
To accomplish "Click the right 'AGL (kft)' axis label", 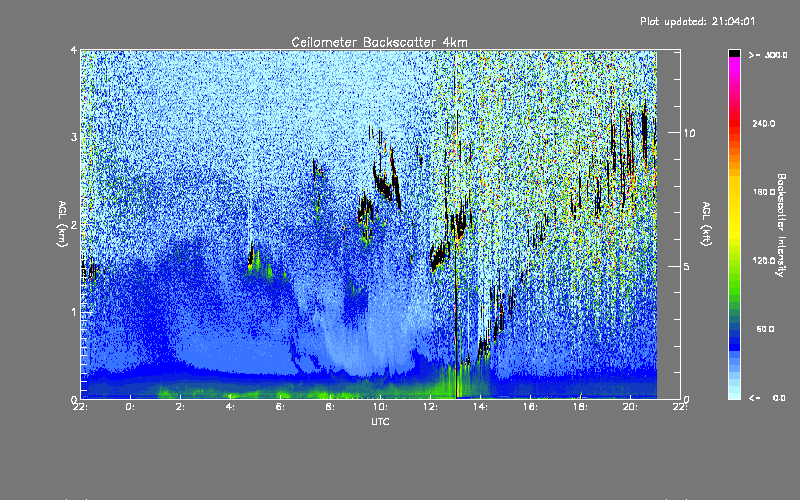I will coord(706,224).
